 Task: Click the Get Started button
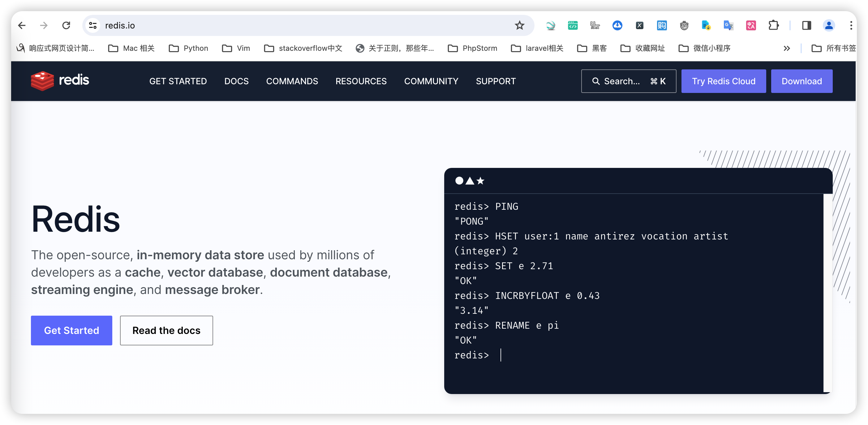71,330
